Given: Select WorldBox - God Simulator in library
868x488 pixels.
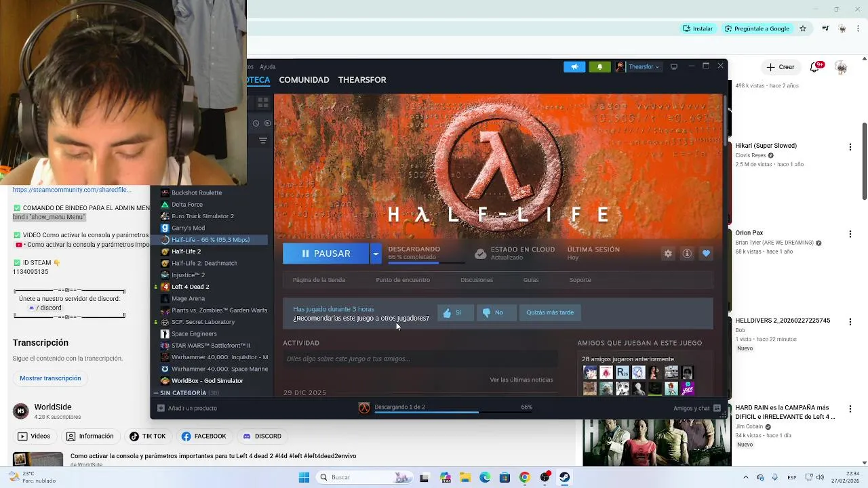Looking at the screenshot, I should 207,381.
